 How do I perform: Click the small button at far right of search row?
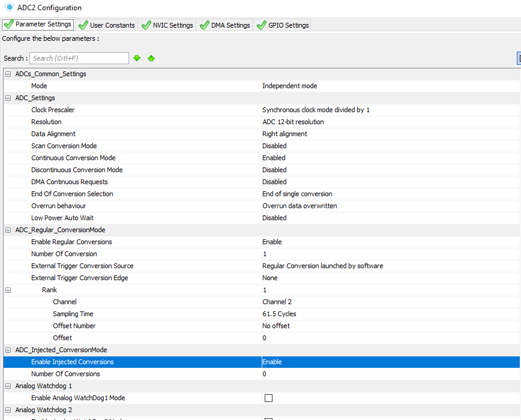pos(519,58)
